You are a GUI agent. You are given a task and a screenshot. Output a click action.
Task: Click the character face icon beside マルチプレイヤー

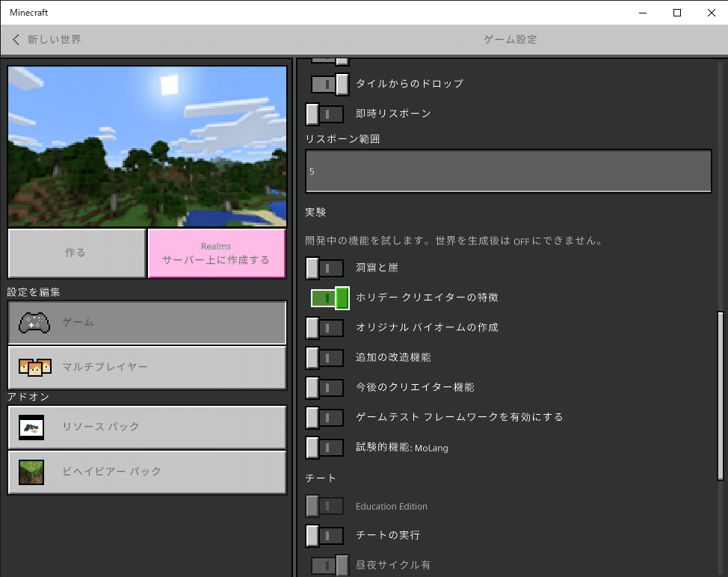click(33, 368)
